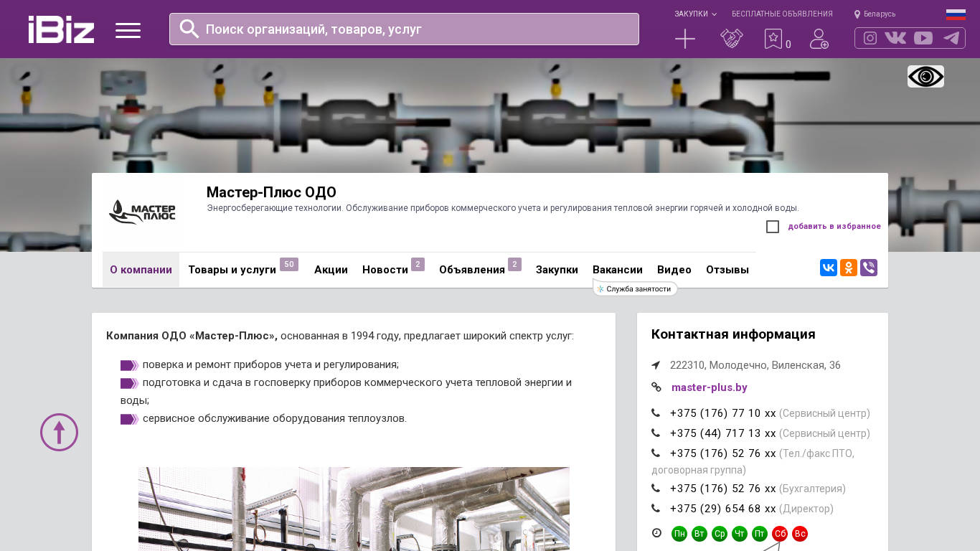
Task: Click the heating pipes photo in article
Action: coord(354,509)
